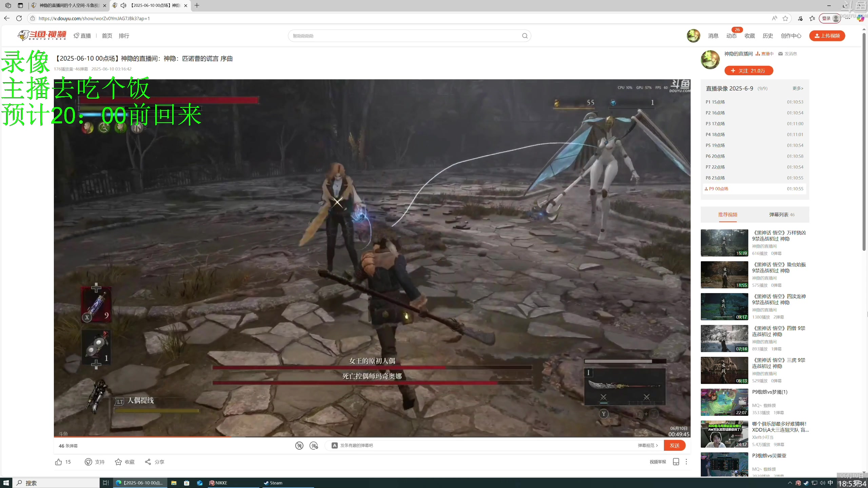Click the video progress bar
Viewport: 868px width, 488px height.
372,437
